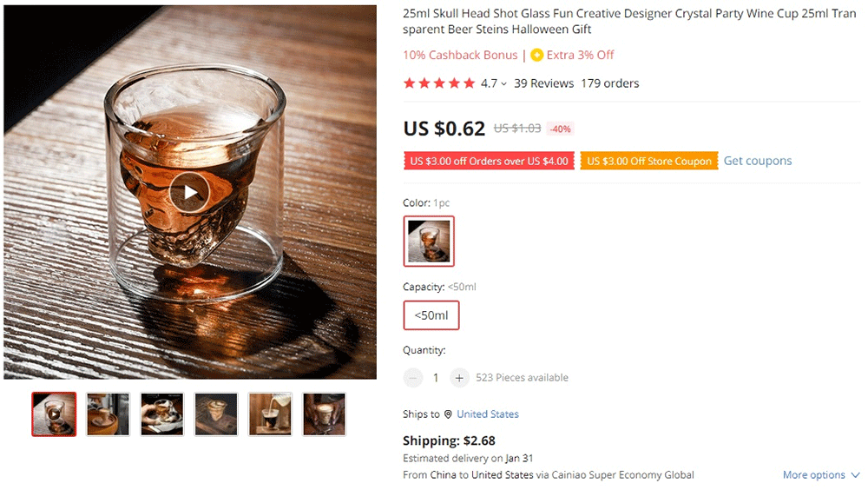The width and height of the screenshot is (868, 490).
Task: Select the fourth product thumbnail
Action: pyautogui.click(x=216, y=414)
